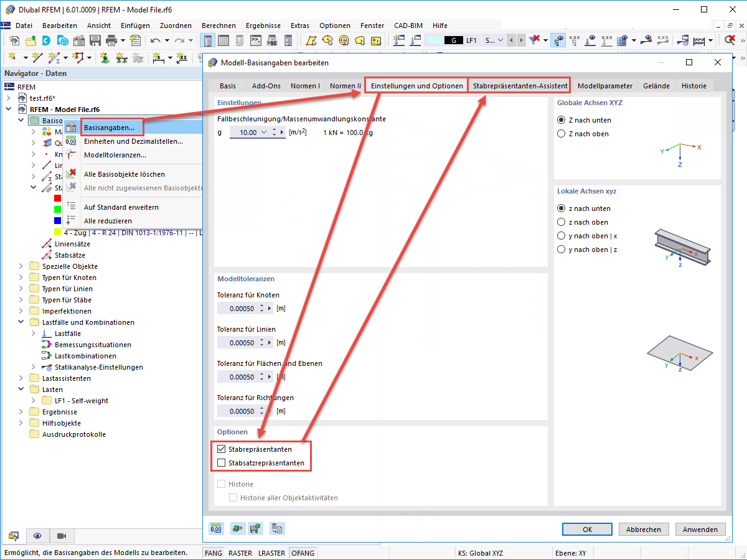The height and width of the screenshot is (560, 747).
Task: Open the Tables panel toolbar icon
Action: click(x=223, y=40)
